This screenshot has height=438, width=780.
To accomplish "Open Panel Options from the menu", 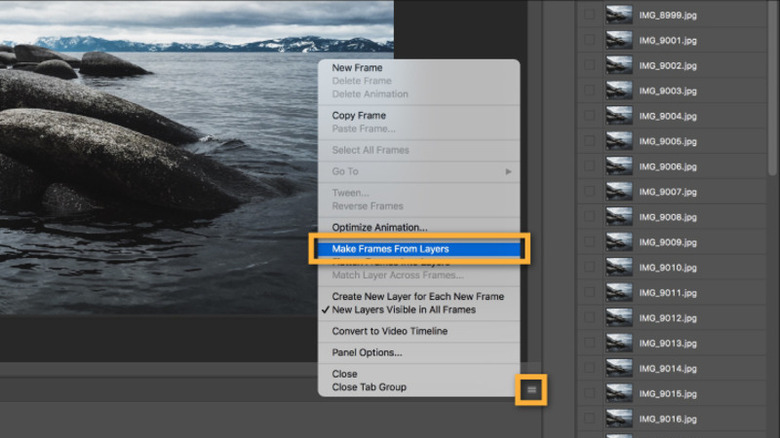I will pyautogui.click(x=366, y=352).
